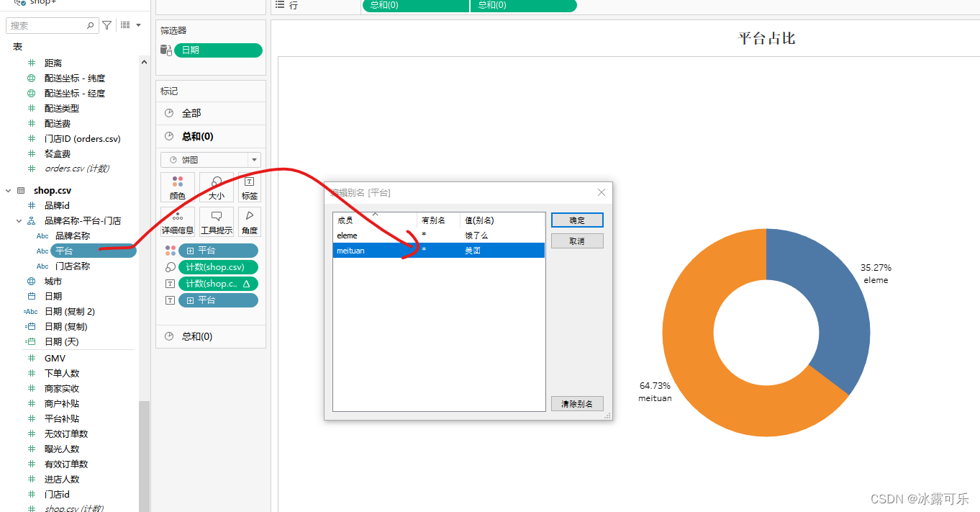Confirm with the 确定 button

click(577, 220)
